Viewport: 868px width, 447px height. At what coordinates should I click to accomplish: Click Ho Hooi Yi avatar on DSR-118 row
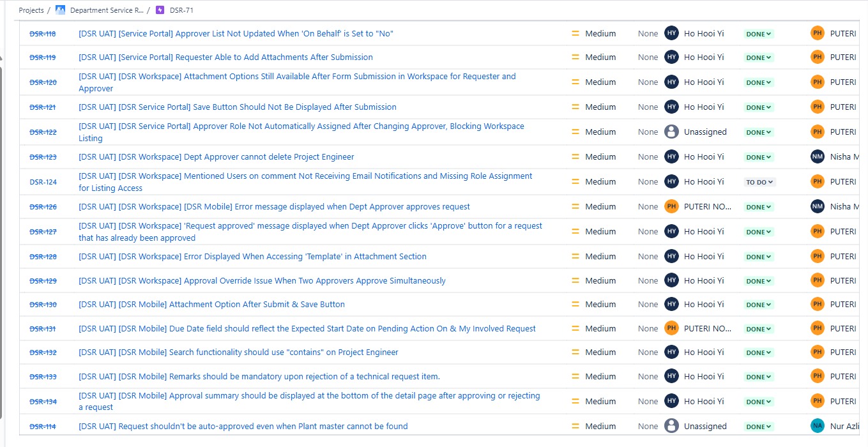click(x=671, y=34)
